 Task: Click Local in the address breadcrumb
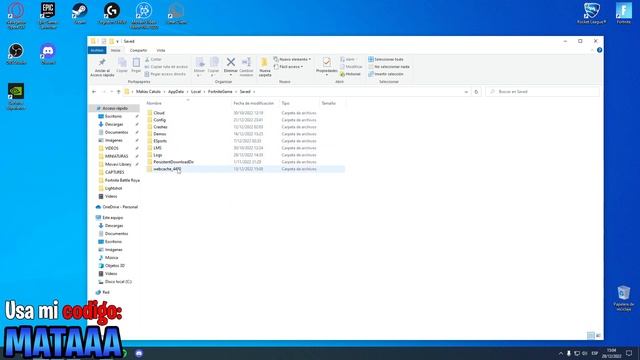(196, 92)
